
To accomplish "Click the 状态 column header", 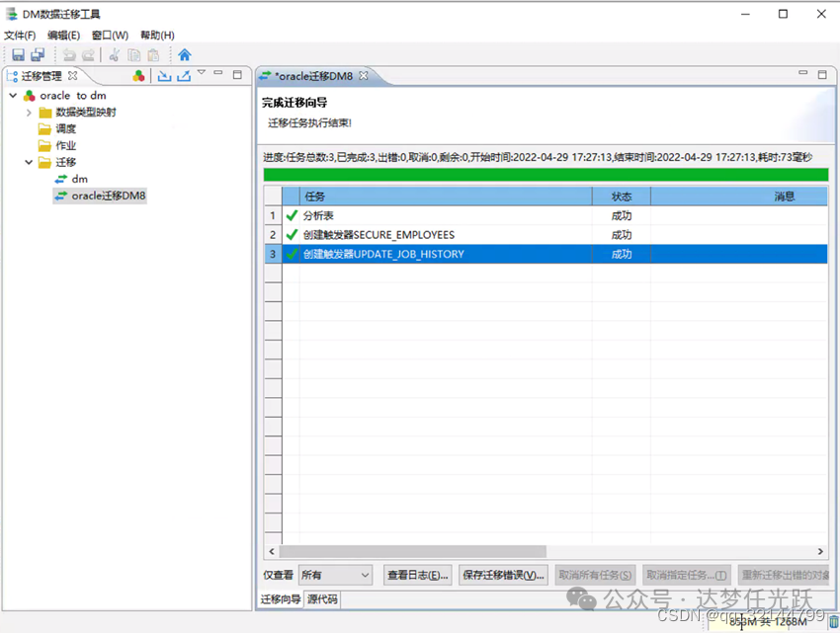I will (x=622, y=197).
